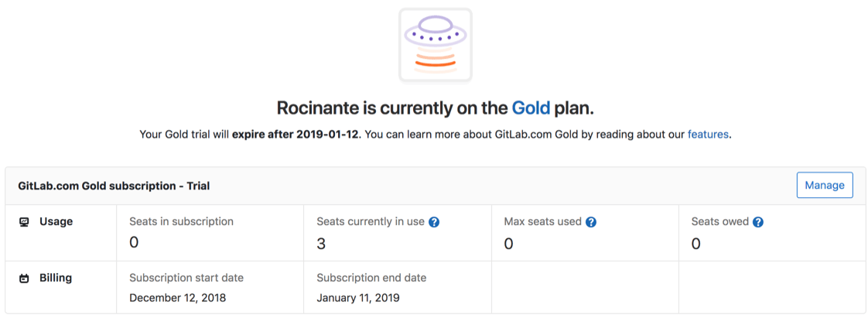
Task: Click the GitLab.com Gold subscription - Trial header
Action: (x=114, y=186)
